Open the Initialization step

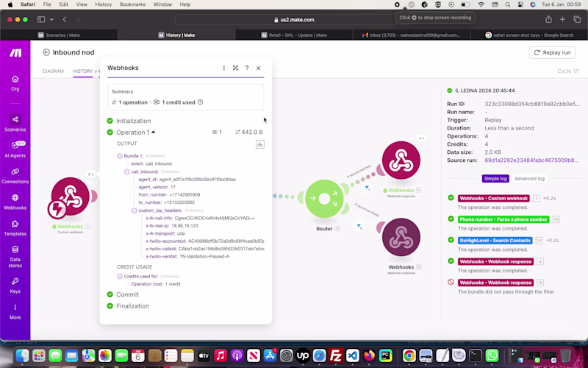(133, 121)
